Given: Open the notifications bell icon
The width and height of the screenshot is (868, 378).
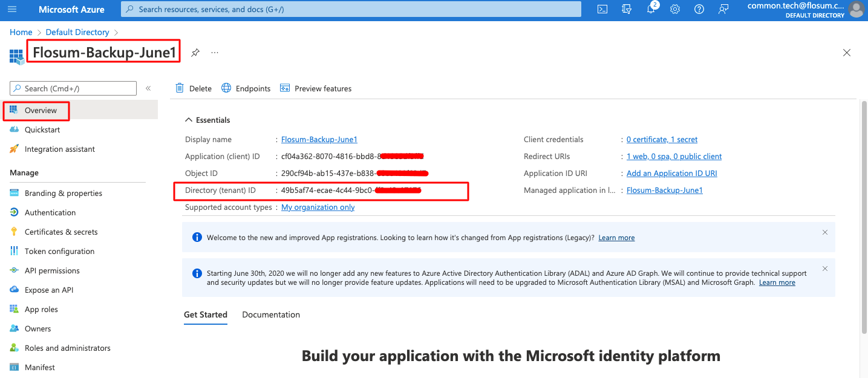Looking at the screenshot, I should pos(651,9).
